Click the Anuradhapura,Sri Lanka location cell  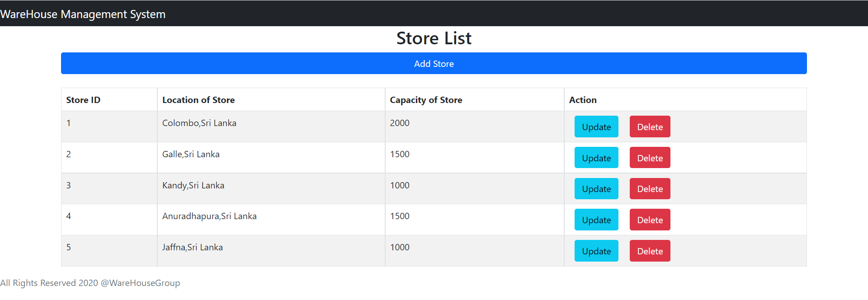point(271,220)
